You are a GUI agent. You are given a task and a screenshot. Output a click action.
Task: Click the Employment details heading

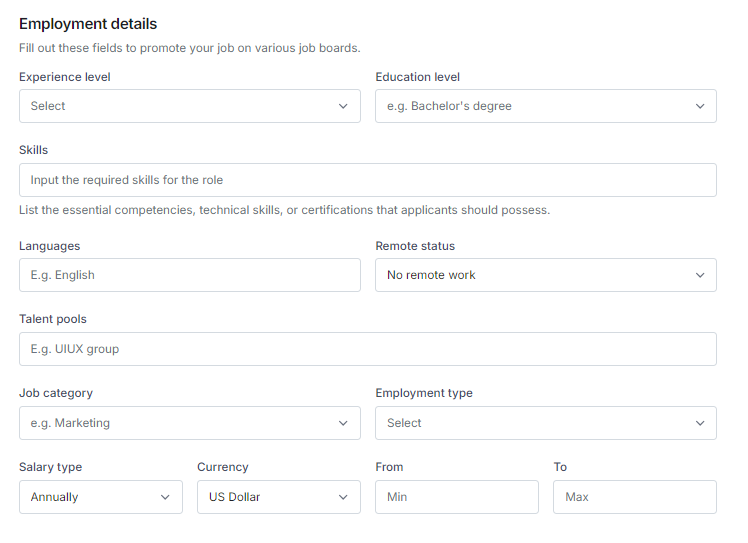click(x=88, y=24)
